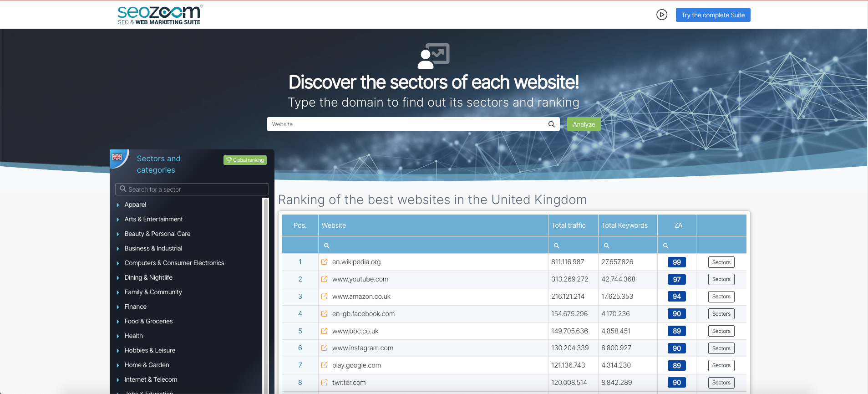Screen dimensions: 868x394
Task: Sort by Website column header
Action: click(433, 225)
